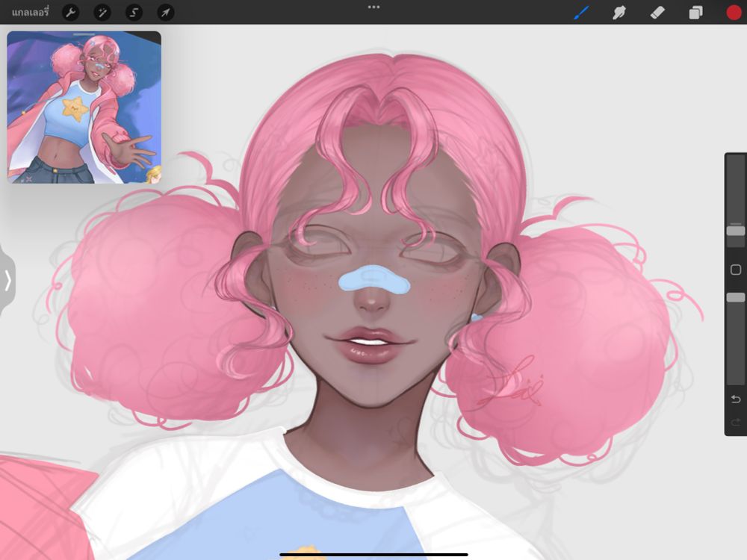The height and width of the screenshot is (560, 747).
Task: Click the reference image thumbnail
Action: pyautogui.click(x=84, y=108)
